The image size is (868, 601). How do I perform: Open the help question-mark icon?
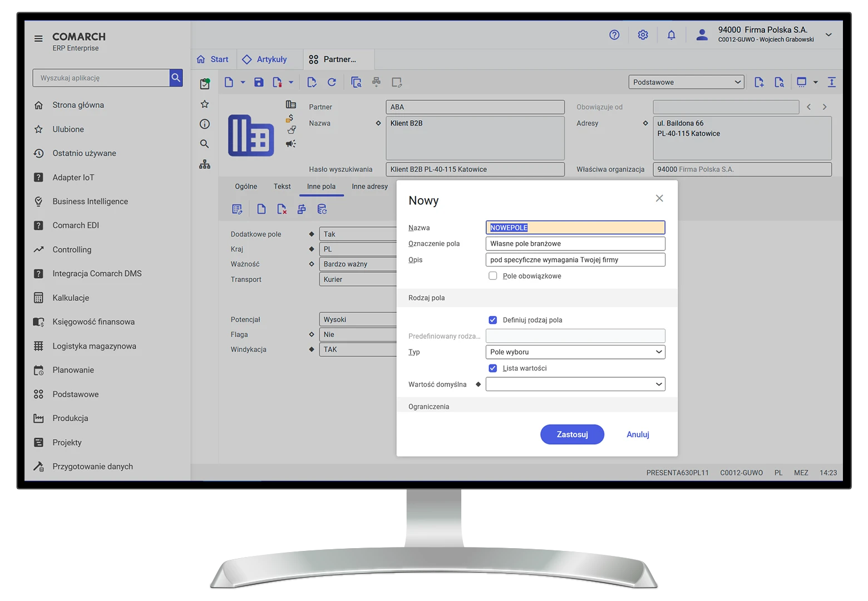click(614, 35)
